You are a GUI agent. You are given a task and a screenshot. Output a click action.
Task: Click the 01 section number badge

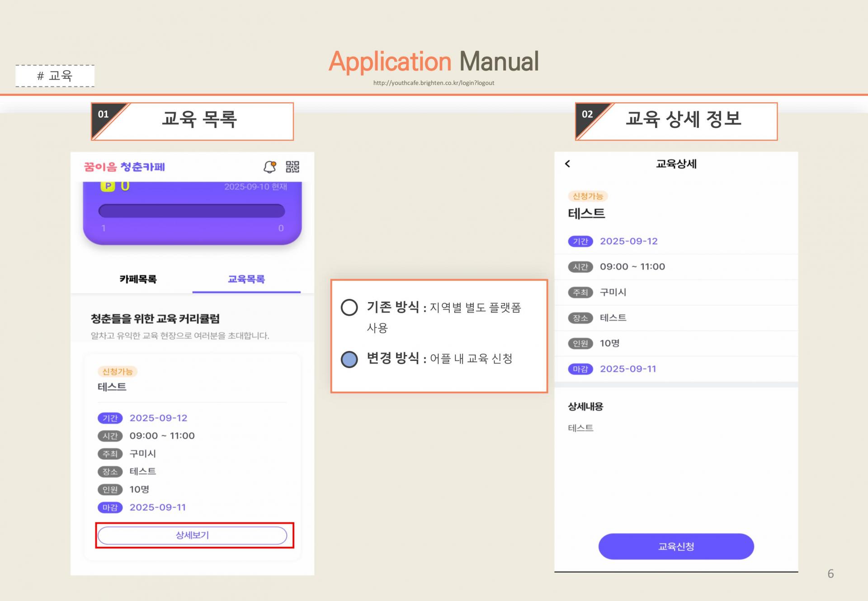104,114
